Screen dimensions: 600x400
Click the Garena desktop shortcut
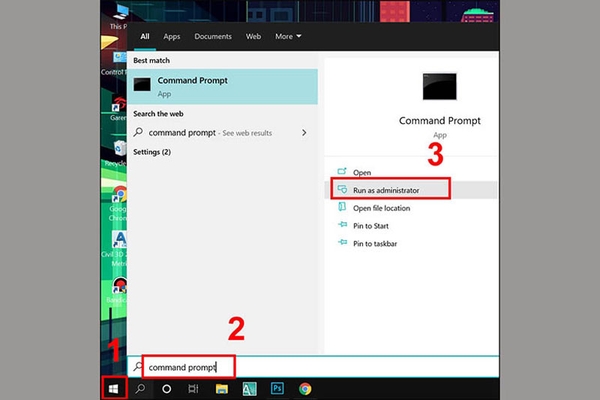(x=118, y=109)
